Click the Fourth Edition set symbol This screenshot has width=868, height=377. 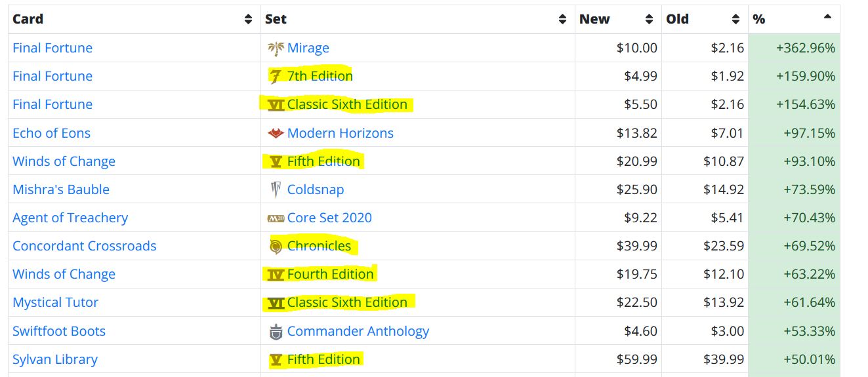(x=276, y=275)
